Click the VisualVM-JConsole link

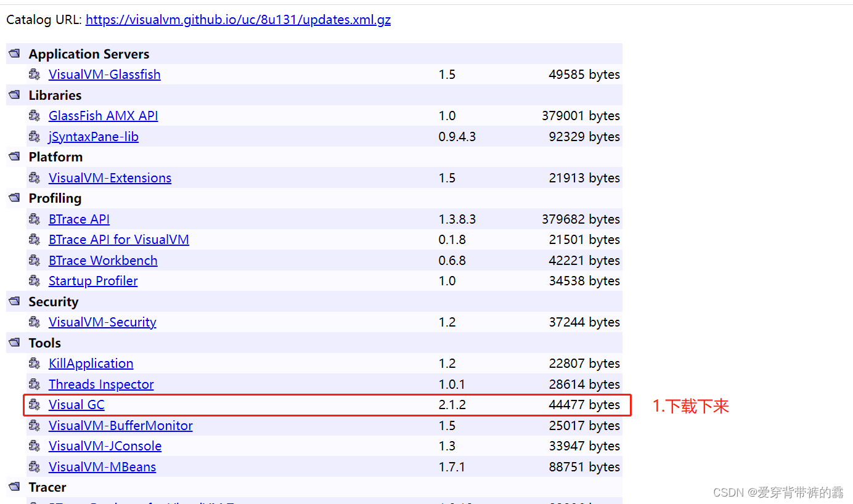tap(105, 446)
